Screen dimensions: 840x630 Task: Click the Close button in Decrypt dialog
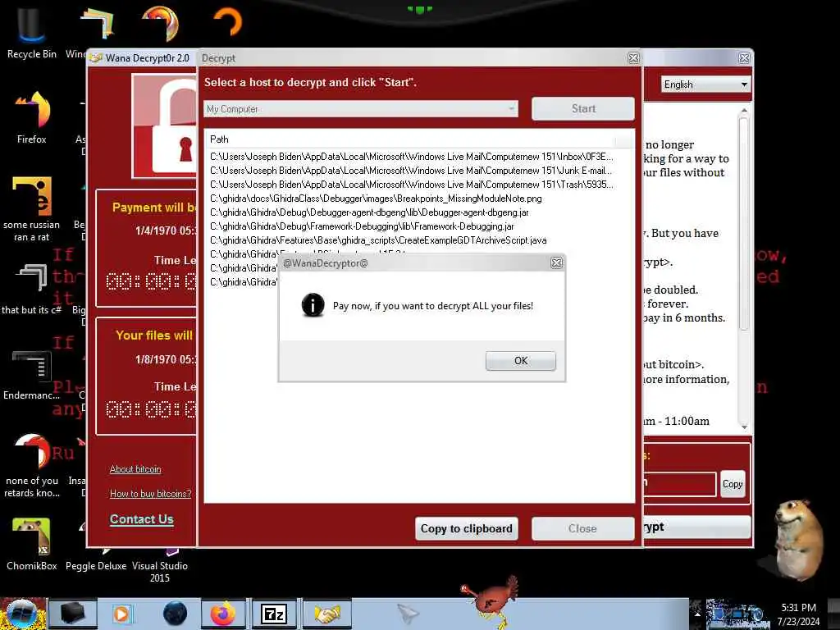[583, 529]
